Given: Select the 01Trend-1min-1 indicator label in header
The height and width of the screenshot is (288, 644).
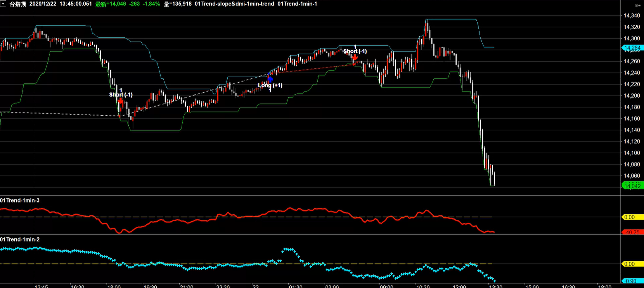Looking at the screenshot, I should coord(297,4).
